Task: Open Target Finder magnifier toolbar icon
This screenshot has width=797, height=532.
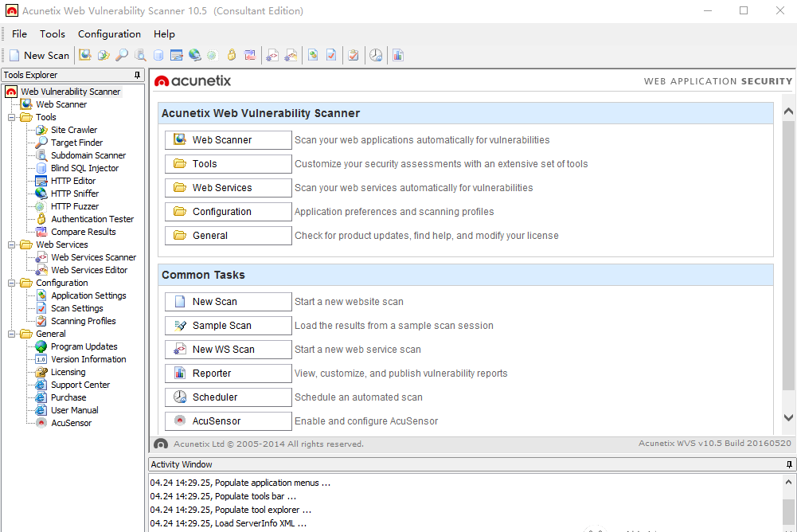Action: 122,55
